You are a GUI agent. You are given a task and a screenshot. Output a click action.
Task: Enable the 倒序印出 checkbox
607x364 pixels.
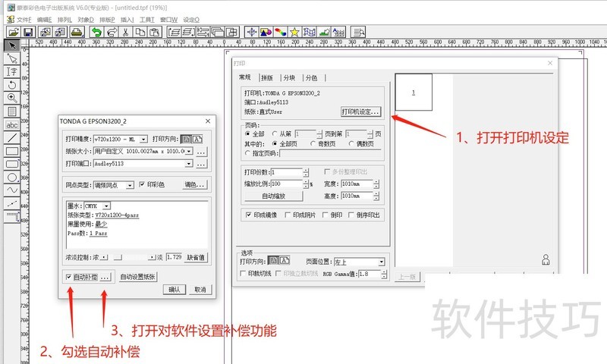pyautogui.click(x=351, y=215)
